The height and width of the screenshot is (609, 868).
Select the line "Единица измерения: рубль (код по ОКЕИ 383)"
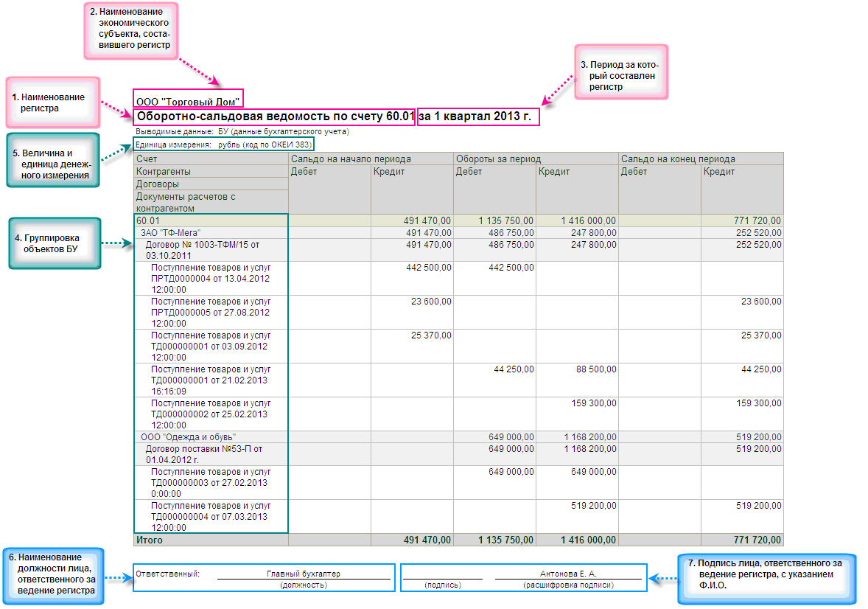coord(224,145)
